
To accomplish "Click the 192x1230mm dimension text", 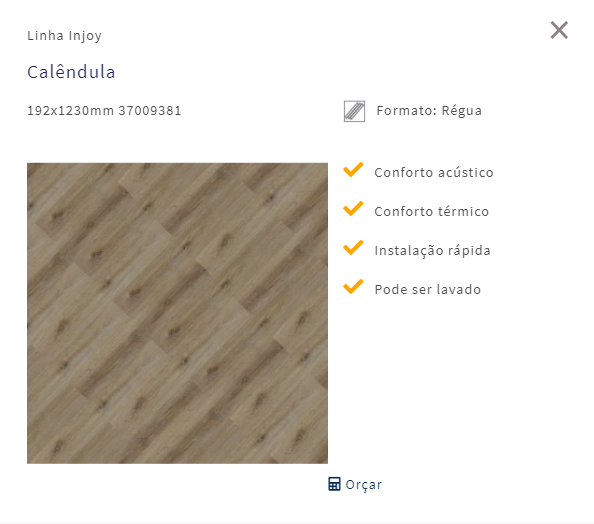I will coord(70,111).
